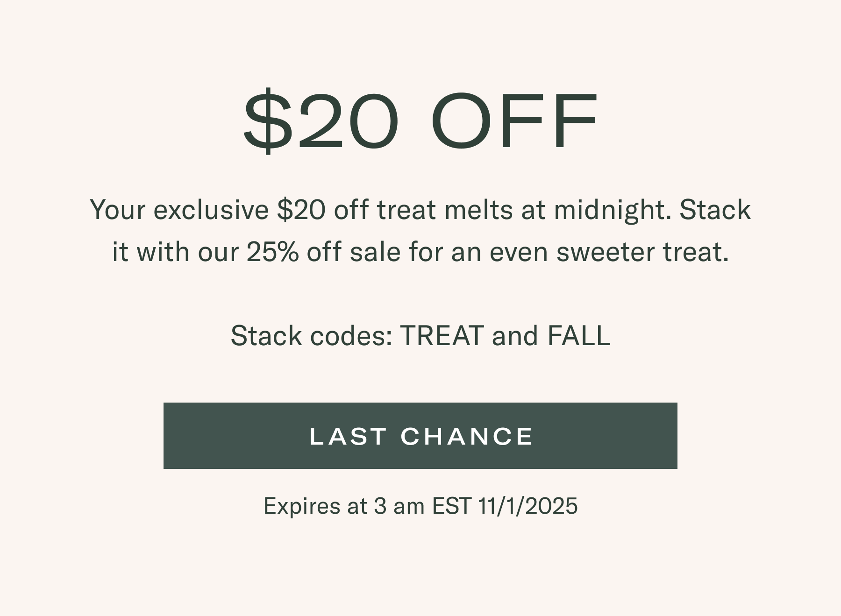Image resolution: width=841 pixels, height=616 pixels.
Task: Click the 'Expires at' word below button
Action: [315, 506]
